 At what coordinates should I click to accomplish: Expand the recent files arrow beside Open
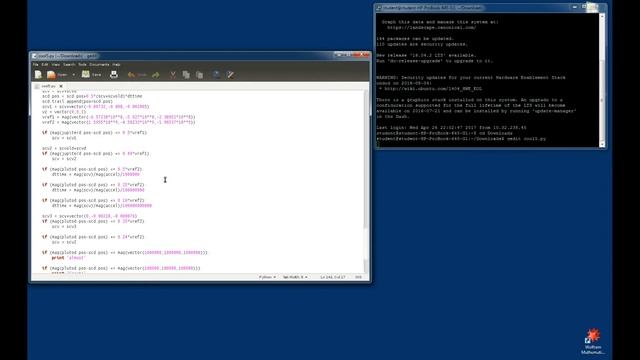[x=73, y=75]
